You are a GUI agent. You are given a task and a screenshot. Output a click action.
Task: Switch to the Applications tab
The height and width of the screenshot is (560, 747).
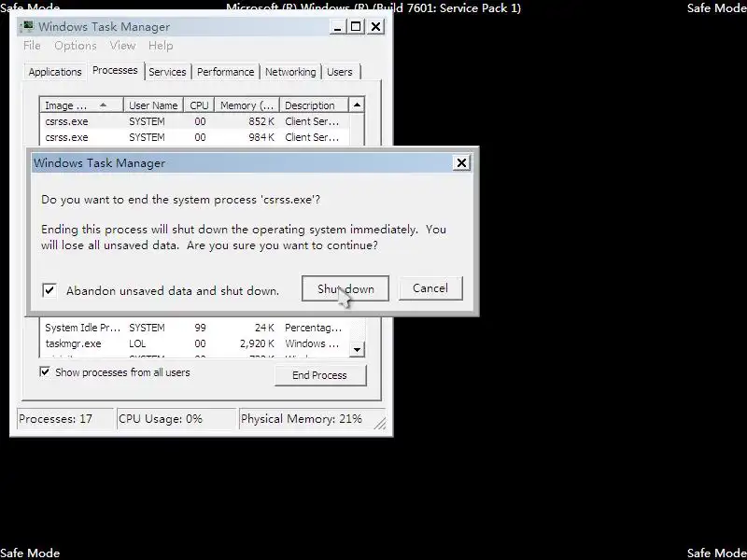pos(55,72)
